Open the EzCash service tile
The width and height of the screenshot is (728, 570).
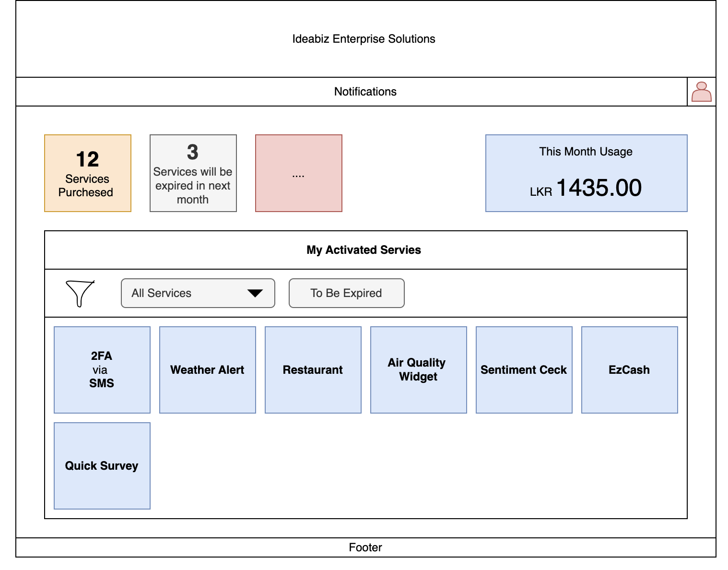click(630, 370)
